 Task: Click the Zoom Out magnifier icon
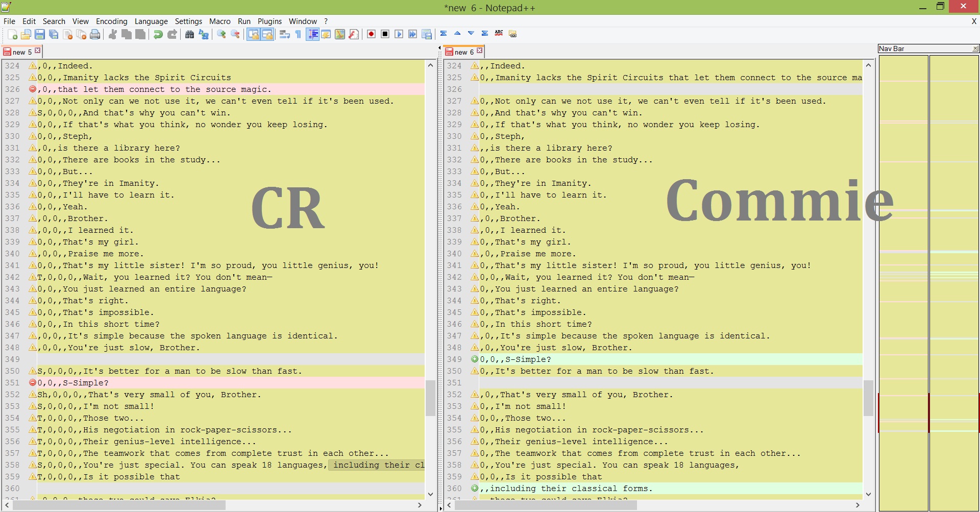tap(235, 34)
